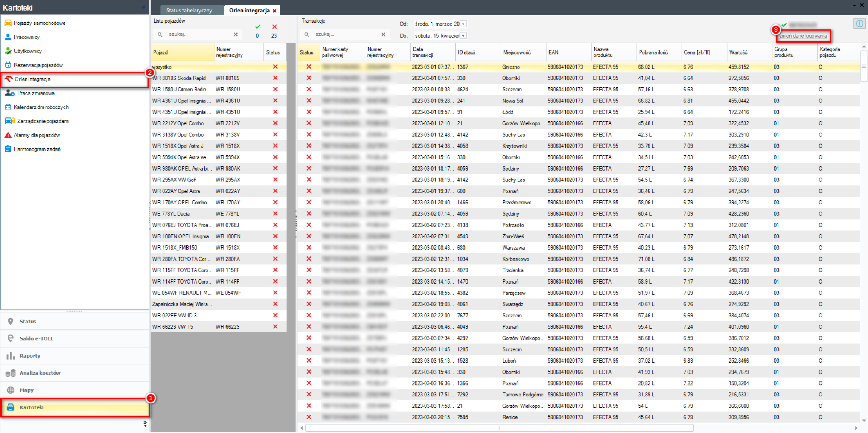Sort vehicle list by Pojazd column
The image size is (868, 433).
tap(182, 52)
